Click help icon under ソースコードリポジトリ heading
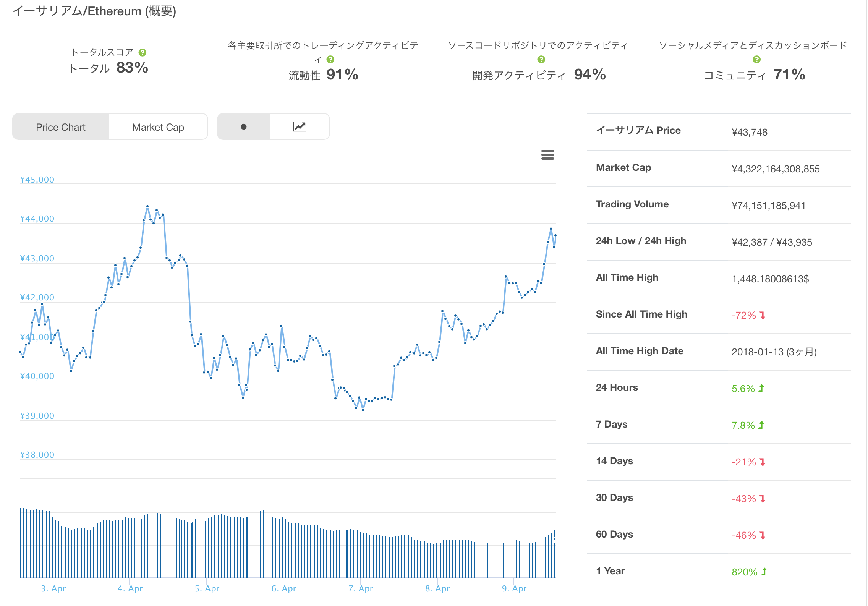This screenshot has width=868, height=606. 541,59
